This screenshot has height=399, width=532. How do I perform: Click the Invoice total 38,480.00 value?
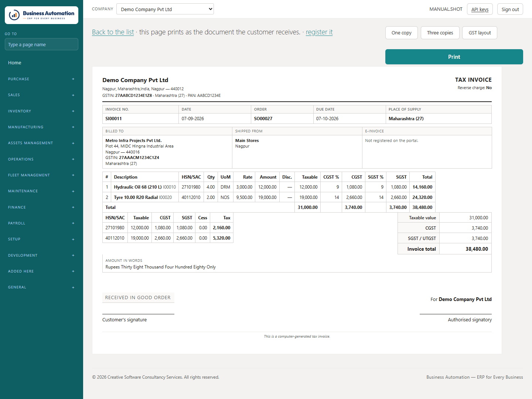[x=477, y=249]
